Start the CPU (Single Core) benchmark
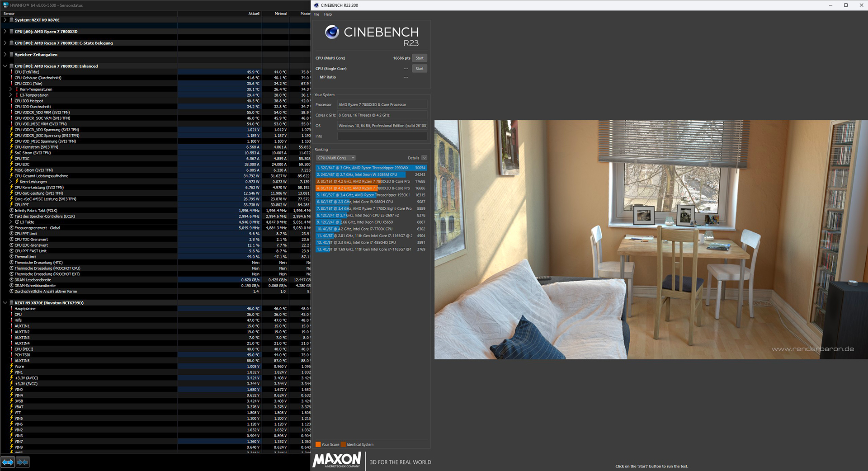This screenshot has width=868, height=471. [420, 69]
